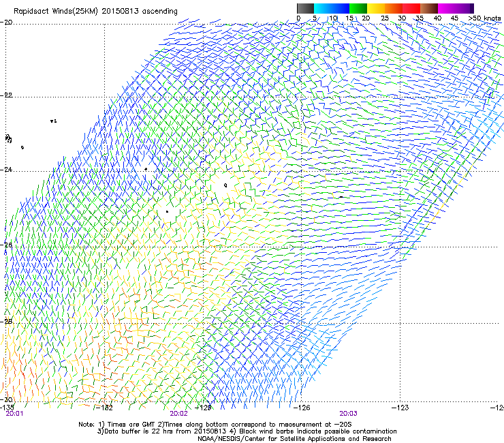Click the small island outline near -24 latitude center
The width and height of the screenshot is (504, 443).
(x=225, y=185)
